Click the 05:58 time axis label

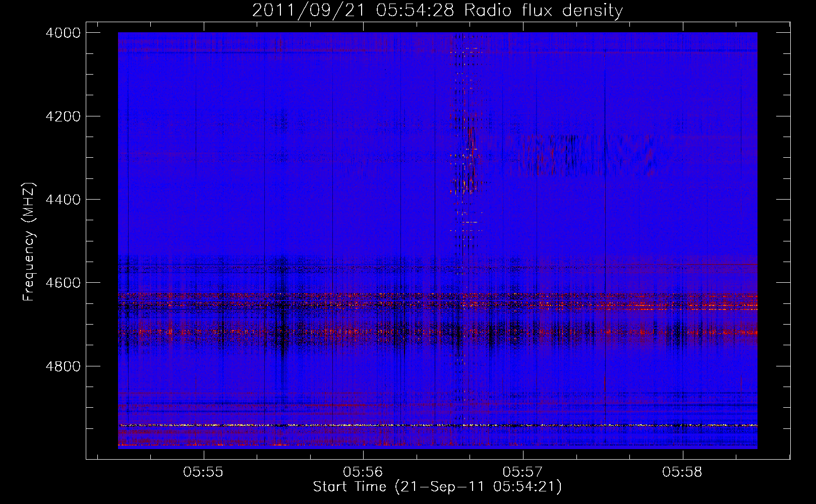[682, 472]
